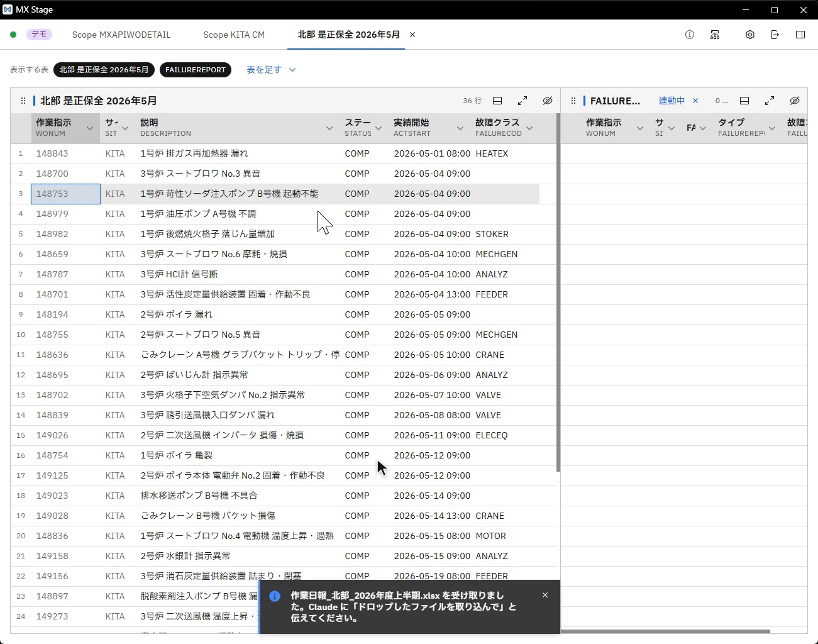
Task: Click the vertical scrollbar of left table
Action: pos(558,292)
